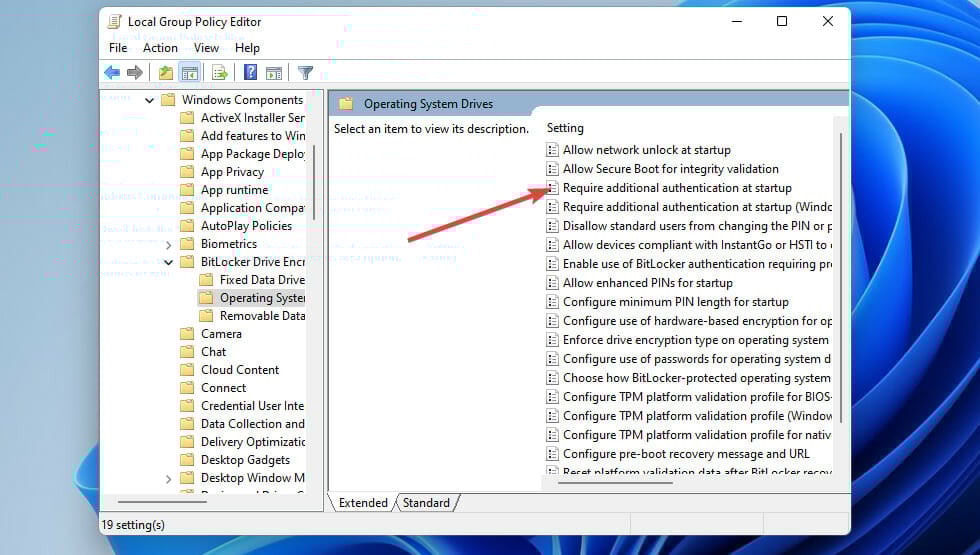Viewport: 980px width, 555px height.
Task: Click the Chat folder icon
Action: [187, 352]
